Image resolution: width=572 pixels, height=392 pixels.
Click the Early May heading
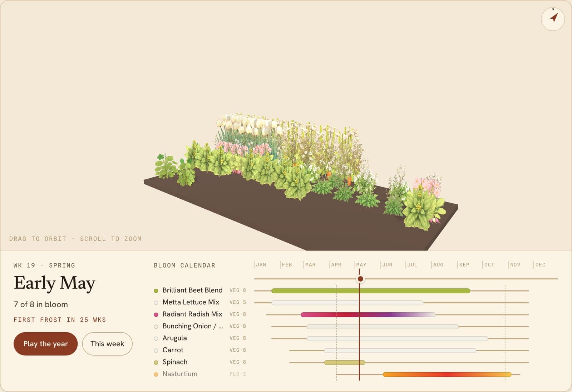click(x=55, y=283)
